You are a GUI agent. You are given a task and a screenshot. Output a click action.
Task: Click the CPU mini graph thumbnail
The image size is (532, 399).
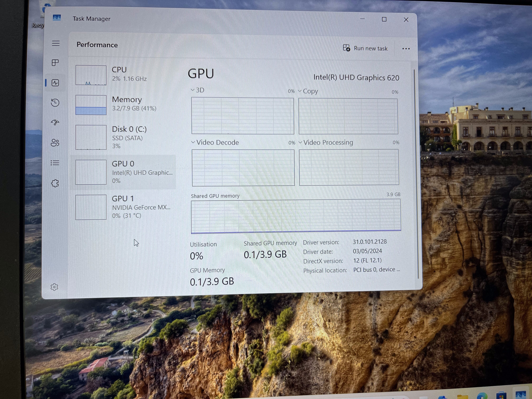[91, 75]
